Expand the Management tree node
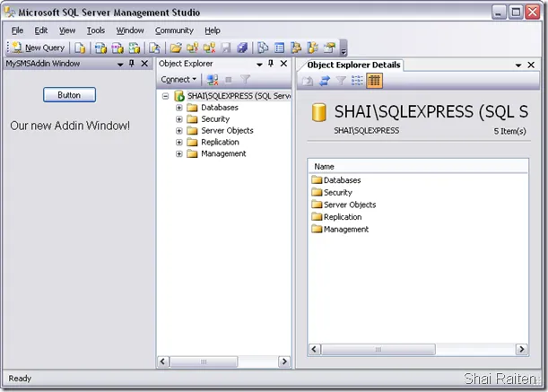This screenshot has height=392, width=548. click(x=179, y=154)
